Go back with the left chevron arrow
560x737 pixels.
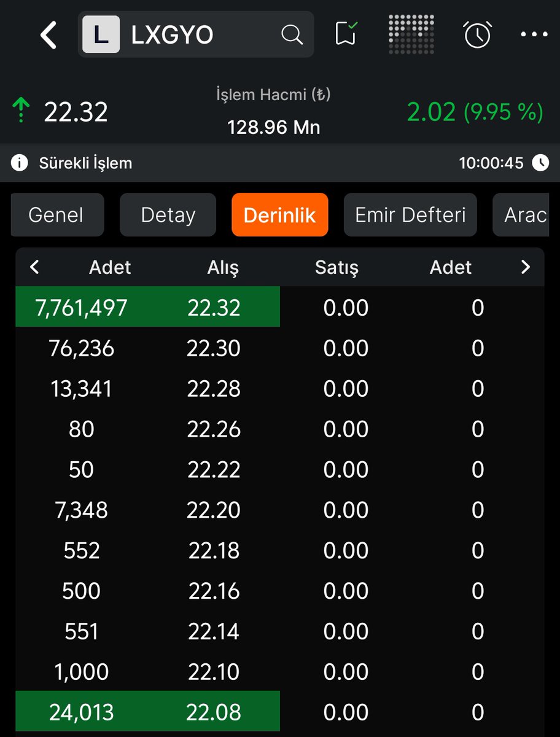pyautogui.click(x=49, y=35)
